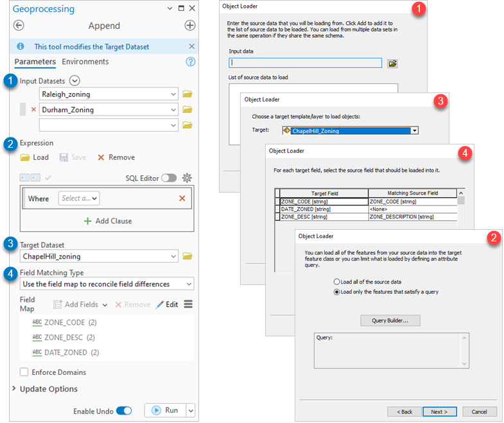Image resolution: width=504 pixels, height=423 pixels.
Task: Open the Query Builder
Action: click(390, 320)
